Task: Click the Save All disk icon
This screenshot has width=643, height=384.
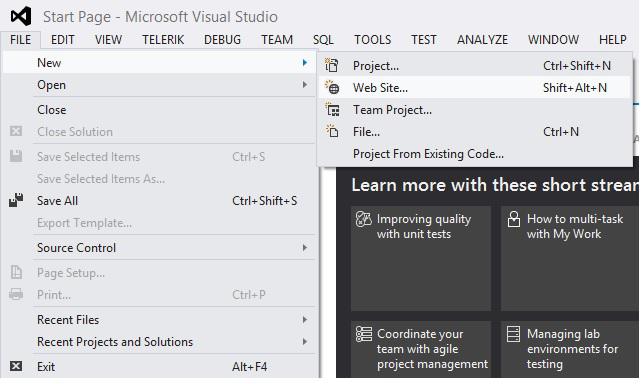Action: click(16, 200)
